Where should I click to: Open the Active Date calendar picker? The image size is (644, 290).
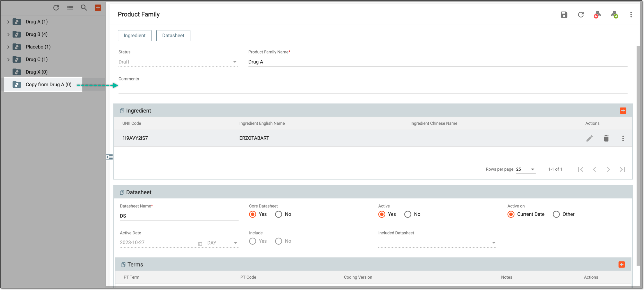[200, 244]
